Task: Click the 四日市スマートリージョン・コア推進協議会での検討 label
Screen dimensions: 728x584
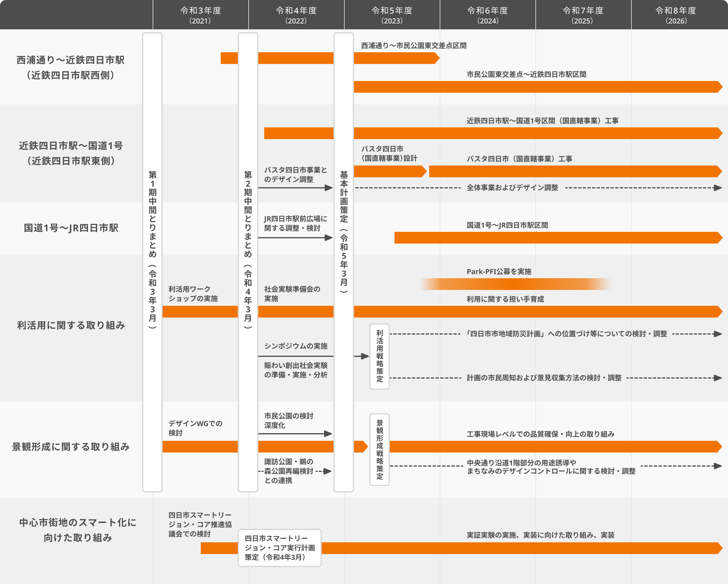Action: [200, 524]
